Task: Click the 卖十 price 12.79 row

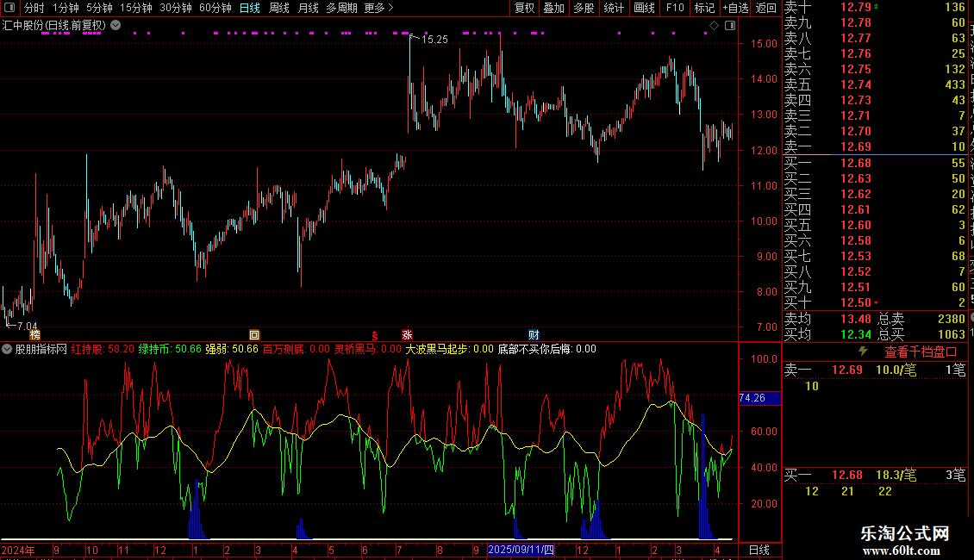Action: click(875, 7)
